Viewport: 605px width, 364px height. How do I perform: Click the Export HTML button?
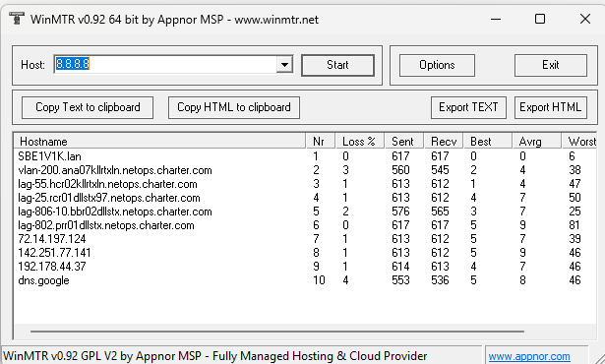[551, 107]
